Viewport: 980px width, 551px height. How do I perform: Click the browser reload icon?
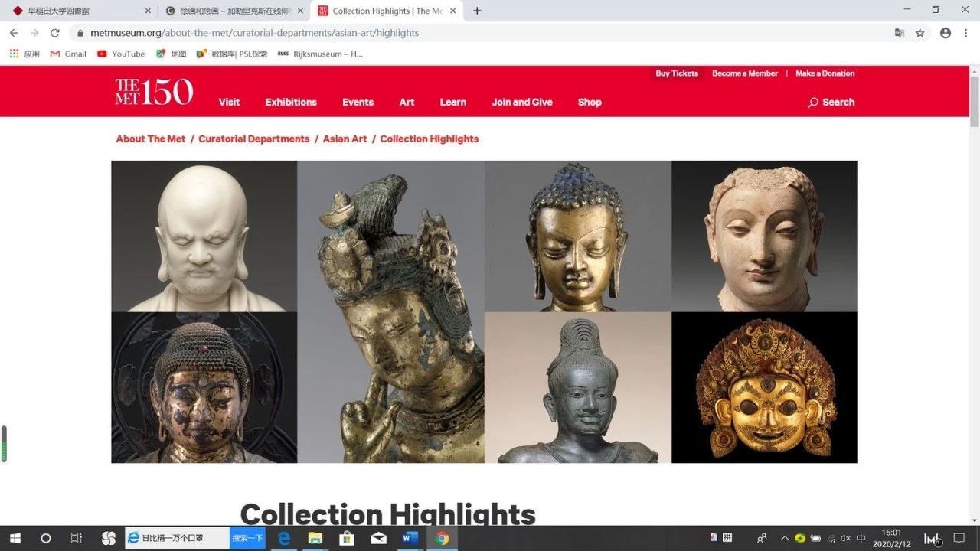(x=55, y=33)
